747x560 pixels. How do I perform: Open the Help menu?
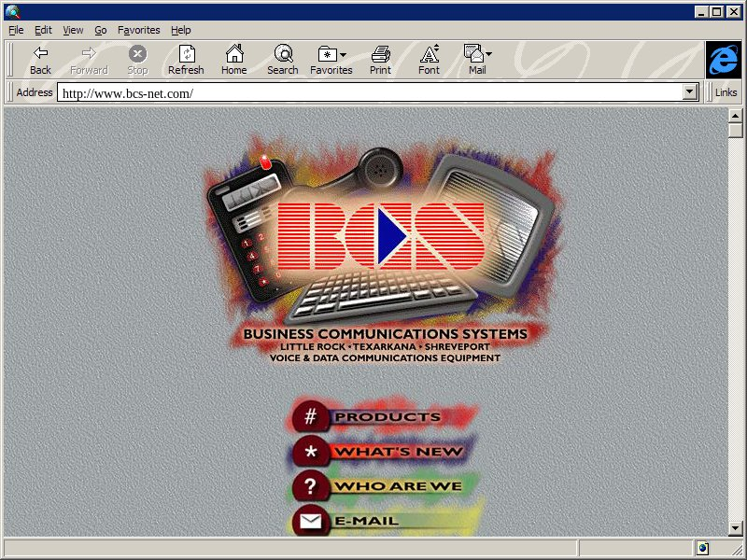pos(180,30)
